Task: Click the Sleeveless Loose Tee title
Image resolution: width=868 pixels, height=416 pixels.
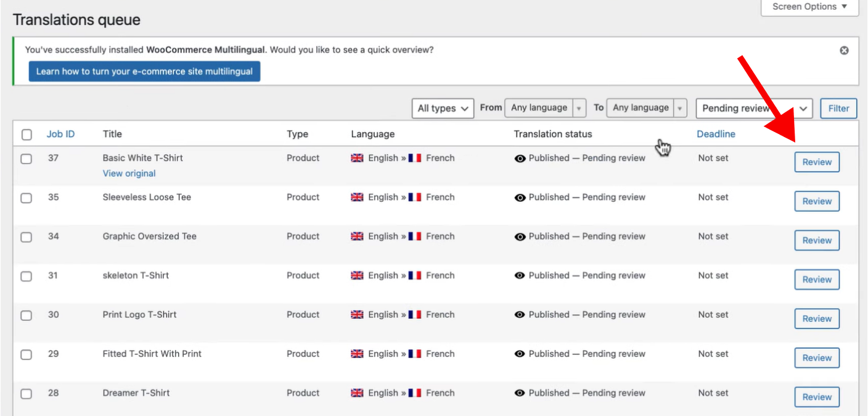Action: (147, 198)
